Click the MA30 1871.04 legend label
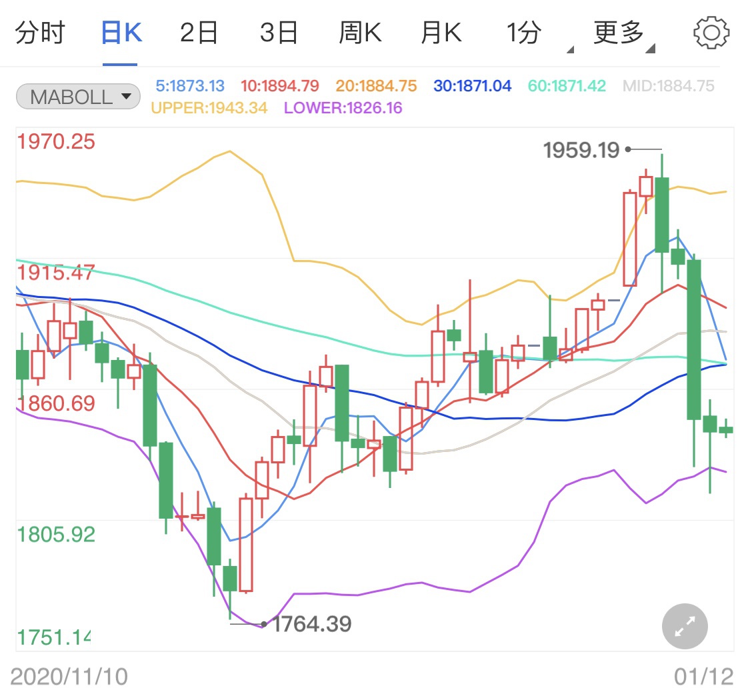Screen dimensions: 750x700 tap(472, 86)
